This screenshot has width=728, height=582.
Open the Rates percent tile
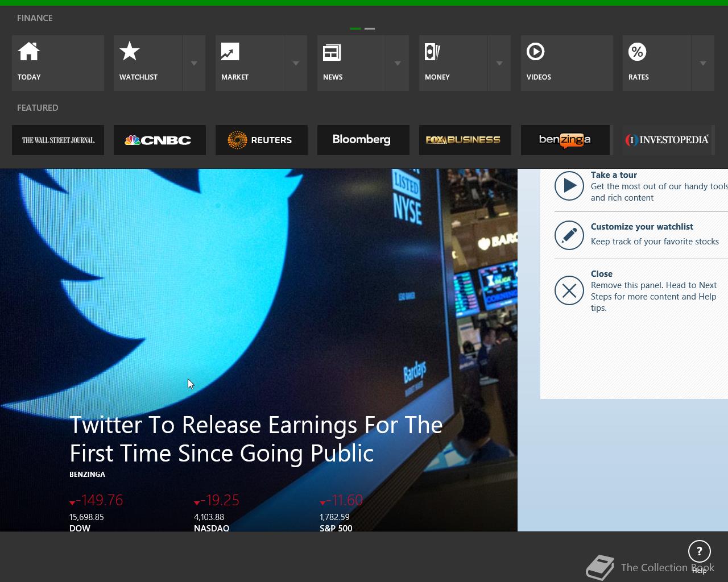coord(657,63)
